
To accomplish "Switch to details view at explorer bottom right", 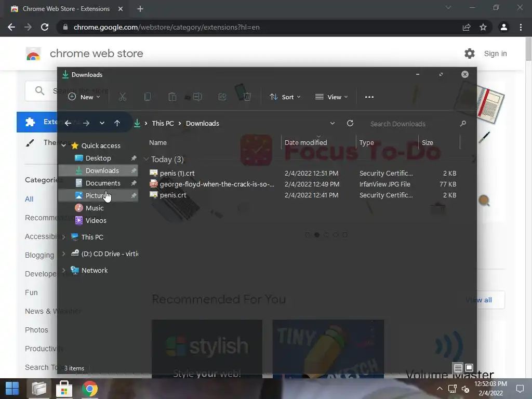I will 458,368.
